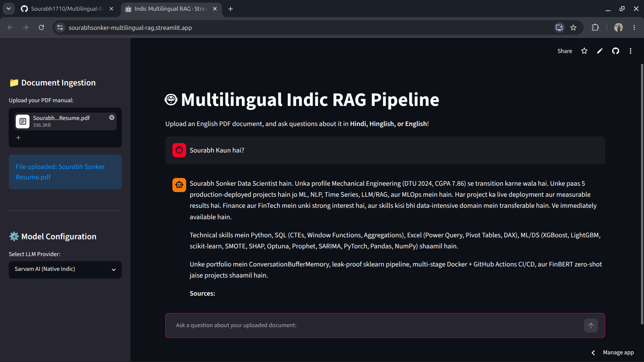Image resolution: width=644 pixels, height=362 pixels.
Task: Restore down the browser window
Action: [x=622, y=9]
